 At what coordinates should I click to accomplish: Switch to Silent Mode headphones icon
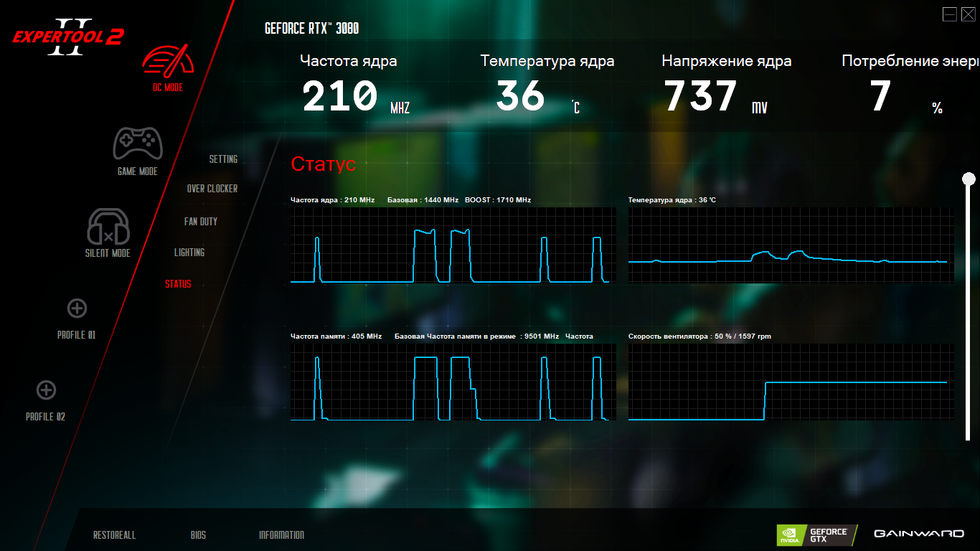pyautogui.click(x=108, y=227)
